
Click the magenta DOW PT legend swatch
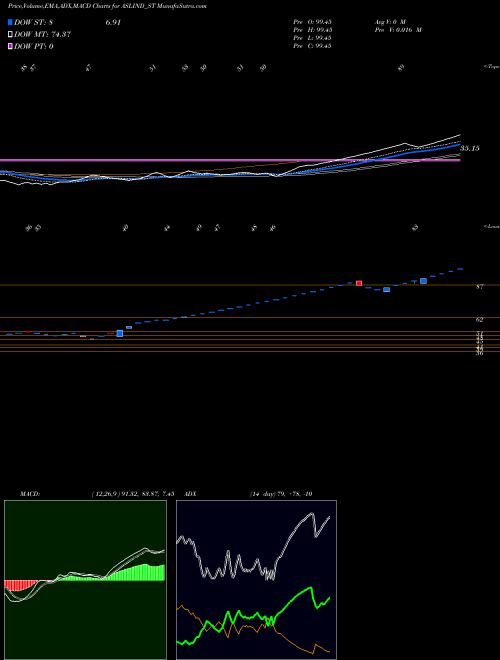pos(11,46)
